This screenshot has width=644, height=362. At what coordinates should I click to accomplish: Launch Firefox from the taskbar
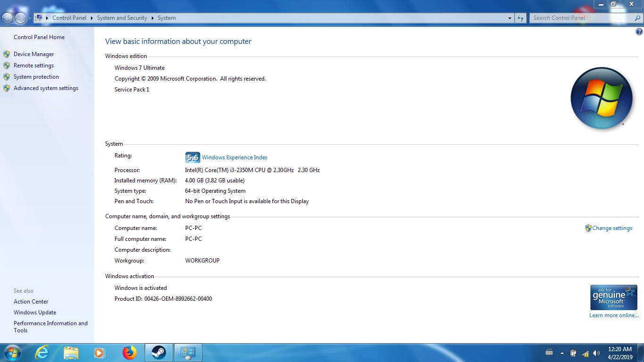tap(129, 353)
